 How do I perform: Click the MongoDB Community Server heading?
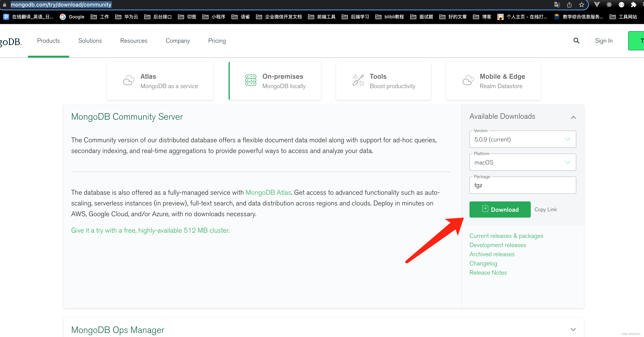coord(127,117)
